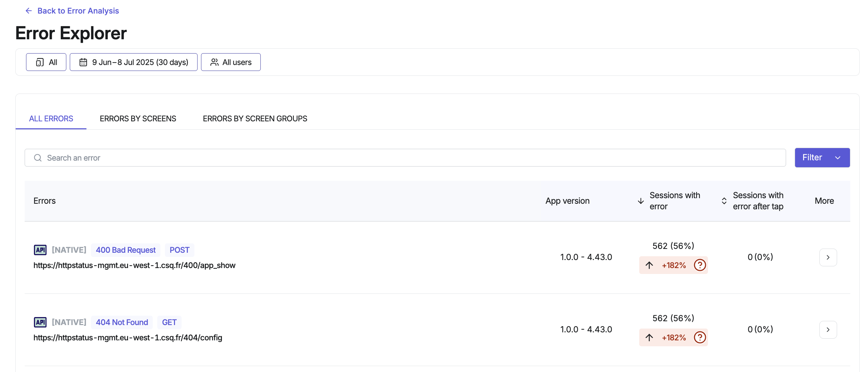Open the Filter dropdown
The height and width of the screenshot is (372, 868).
[822, 157]
